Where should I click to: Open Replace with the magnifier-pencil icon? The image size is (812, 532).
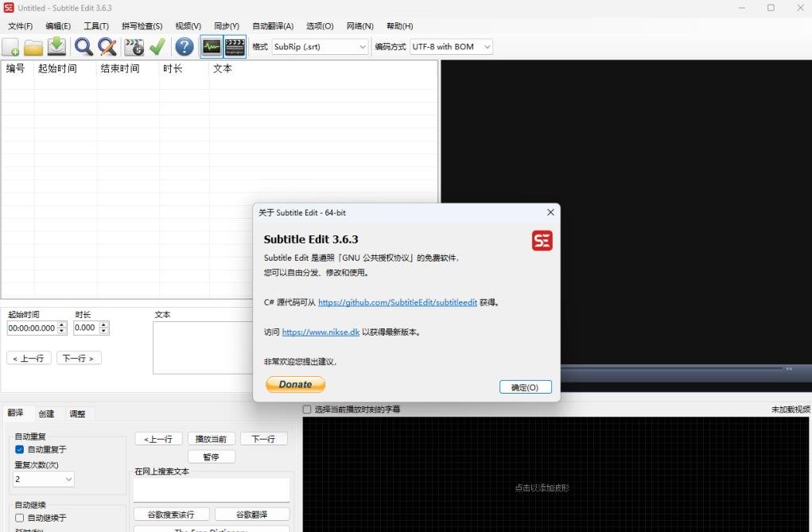[x=107, y=47]
